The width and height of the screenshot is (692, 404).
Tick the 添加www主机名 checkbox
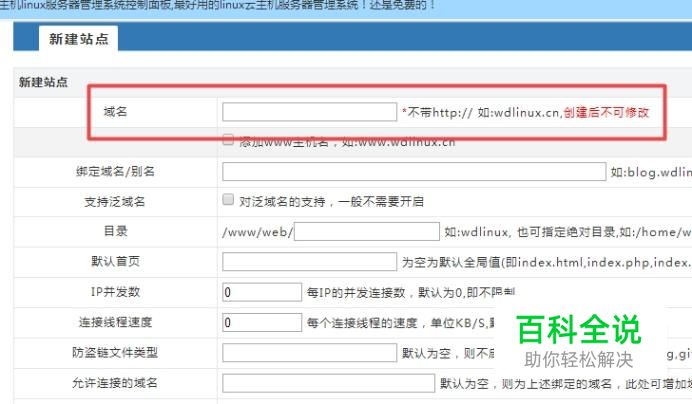[228, 140]
